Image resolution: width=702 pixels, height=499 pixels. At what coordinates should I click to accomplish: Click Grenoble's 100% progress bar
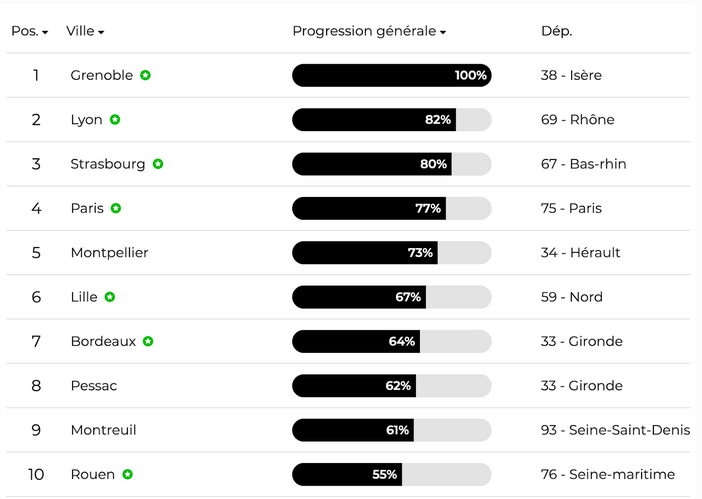[x=391, y=75]
